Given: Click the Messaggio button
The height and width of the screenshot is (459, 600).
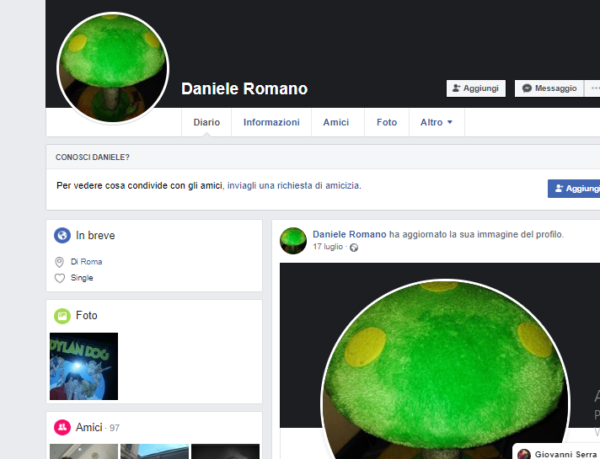Looking at the screenshot, I should [x=550, y=88].
